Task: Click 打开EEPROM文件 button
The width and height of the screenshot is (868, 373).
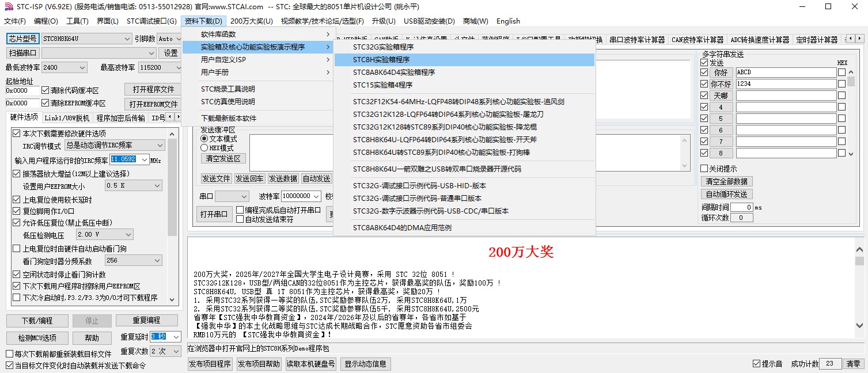Action: tap(153, 104)
